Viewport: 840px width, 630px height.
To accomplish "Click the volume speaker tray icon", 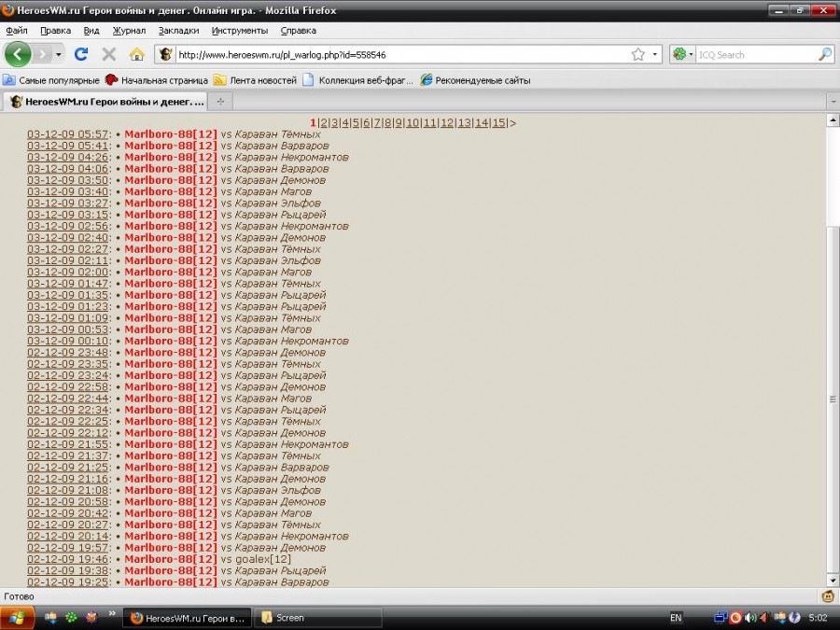I will point(750,618).
